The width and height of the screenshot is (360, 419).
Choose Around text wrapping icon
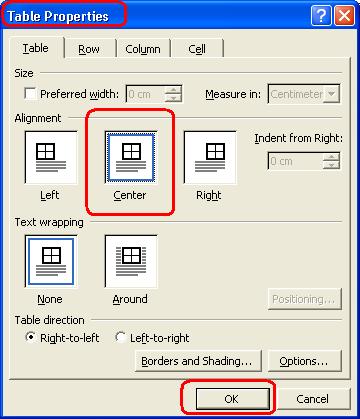tap(131, 261)
